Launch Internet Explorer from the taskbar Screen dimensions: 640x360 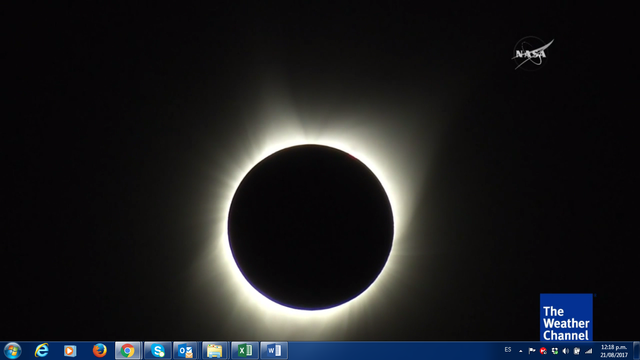[x=42, y=351]
